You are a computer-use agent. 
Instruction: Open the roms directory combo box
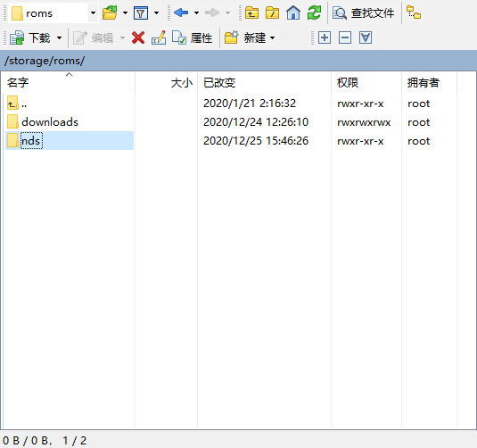pos(53,13)
